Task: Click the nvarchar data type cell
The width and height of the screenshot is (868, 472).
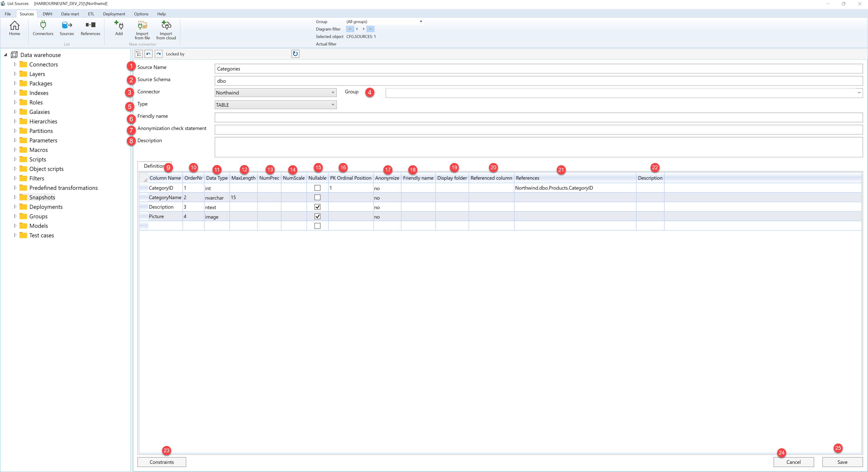Action: point(217,197)
